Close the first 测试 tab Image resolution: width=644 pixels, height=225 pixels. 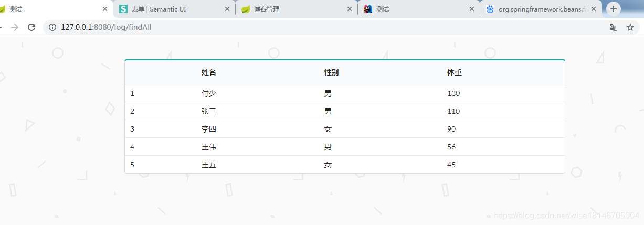(105, 9)
